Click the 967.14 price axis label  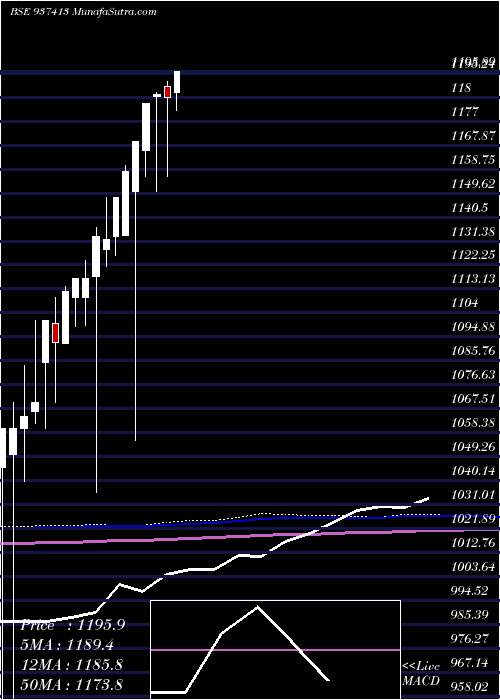point(470,663)
